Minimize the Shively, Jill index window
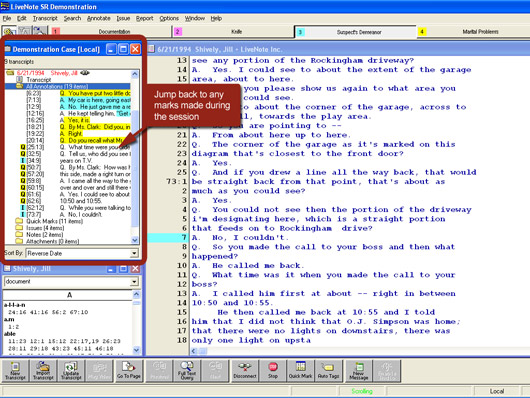This screenshot has width=530, height=398. (111, 269)
